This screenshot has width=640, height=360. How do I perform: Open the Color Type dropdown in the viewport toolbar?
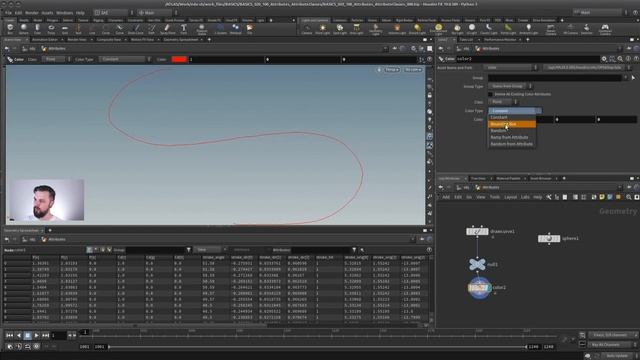125,59
